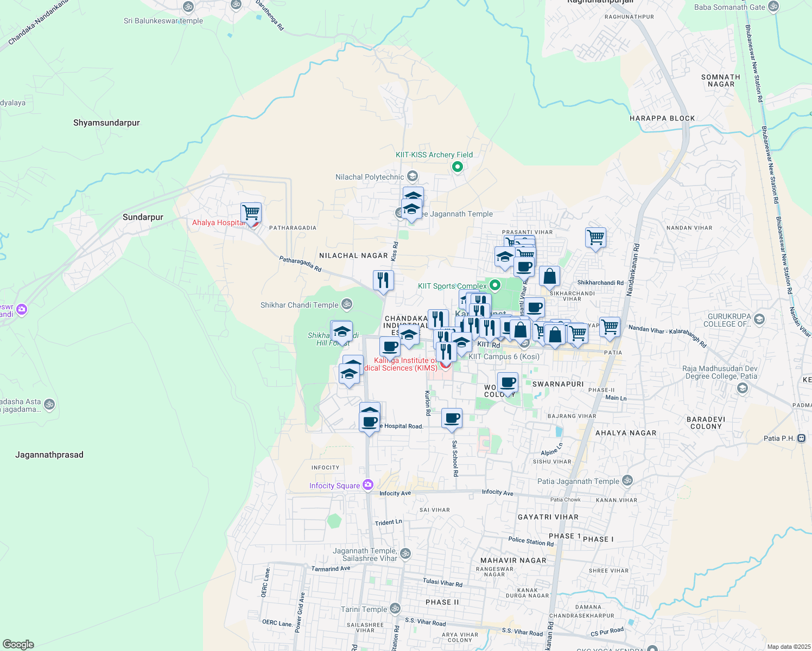Image resolution: width=812 pixels, height=651 pixels.
Task: Open the Sri Balunkeswar temple Om icon
Action: 188,7
